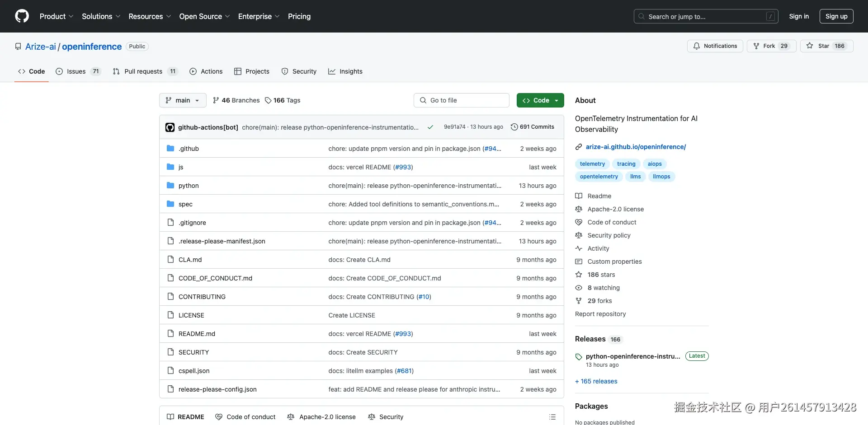Open the CONTRIBUTING file
Screen dimensions: 868x425
point(202,297)
